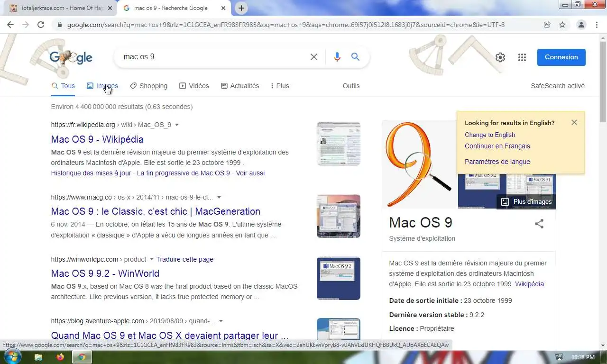Reload the current page
This screenshot has height=364, width=607.
(41, 25)
